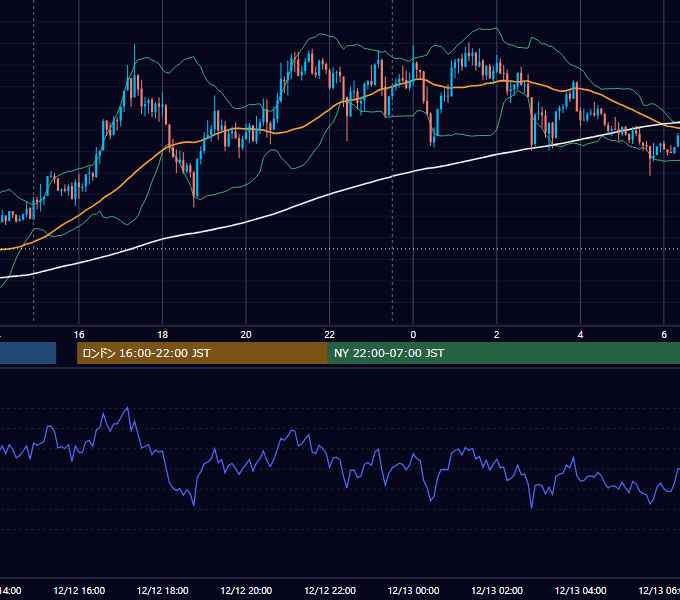Click the blue session bar before London
The image size is (680, 600).
[28, 353]
